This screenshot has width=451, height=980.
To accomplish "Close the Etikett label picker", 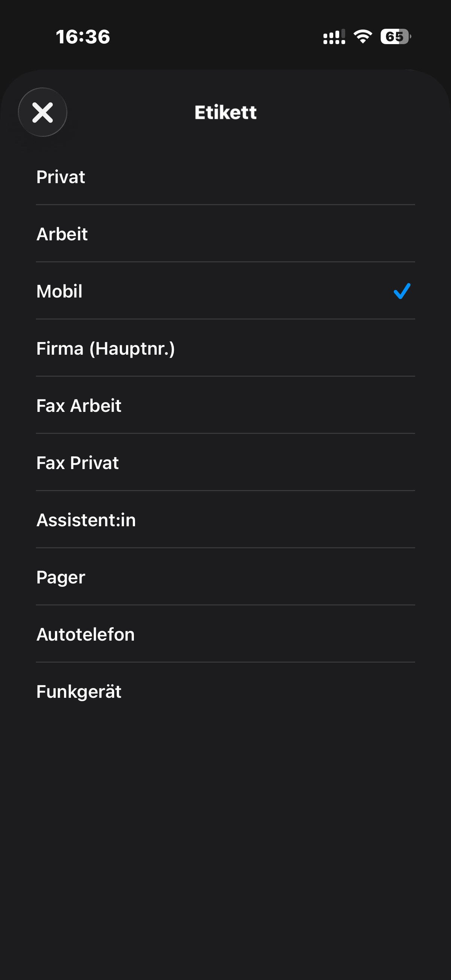I will pos(43,112).
